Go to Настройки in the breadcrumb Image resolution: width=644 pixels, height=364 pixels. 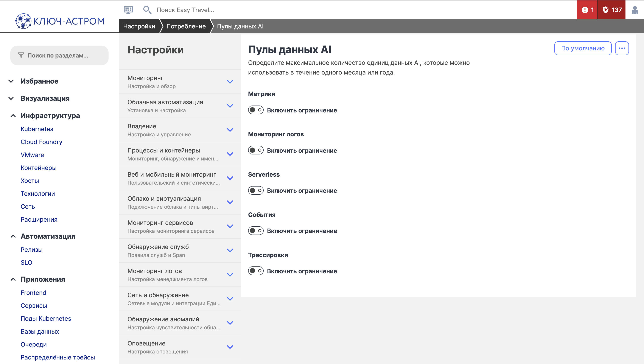point(139,26)
